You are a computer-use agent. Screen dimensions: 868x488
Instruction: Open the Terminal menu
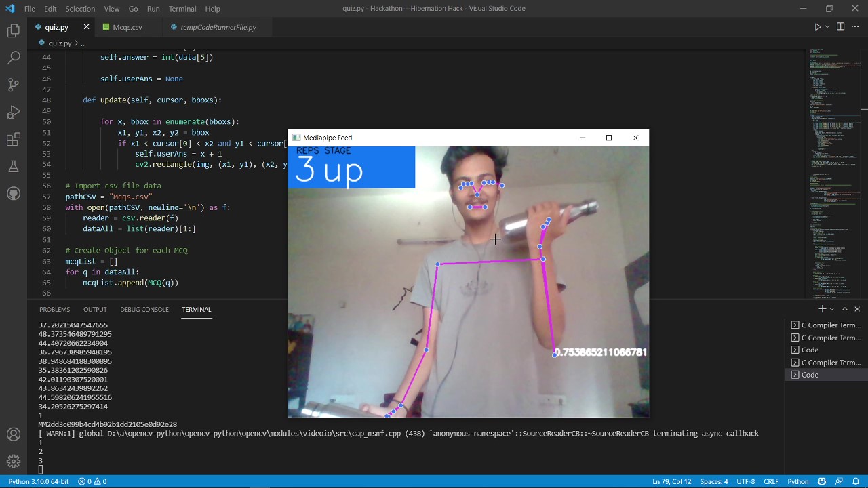pos(182,9)
